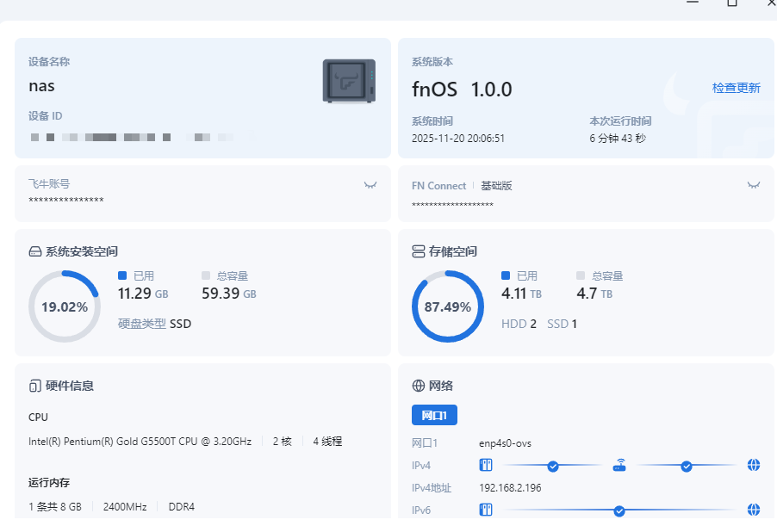Click the 19.02% system space usage ring
Screen dimensions: 777x532
(65, 306)
